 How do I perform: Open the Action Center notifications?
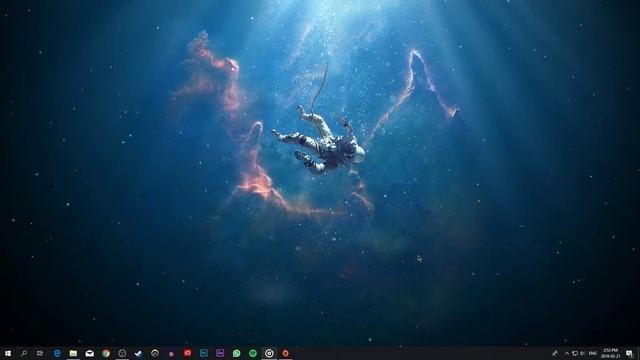(629, 353)
